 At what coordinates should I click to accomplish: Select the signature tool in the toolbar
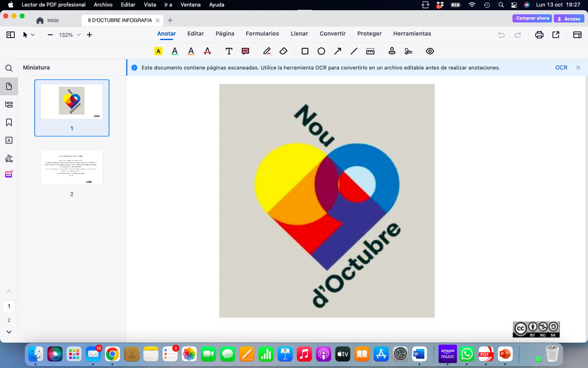[408, 51]
